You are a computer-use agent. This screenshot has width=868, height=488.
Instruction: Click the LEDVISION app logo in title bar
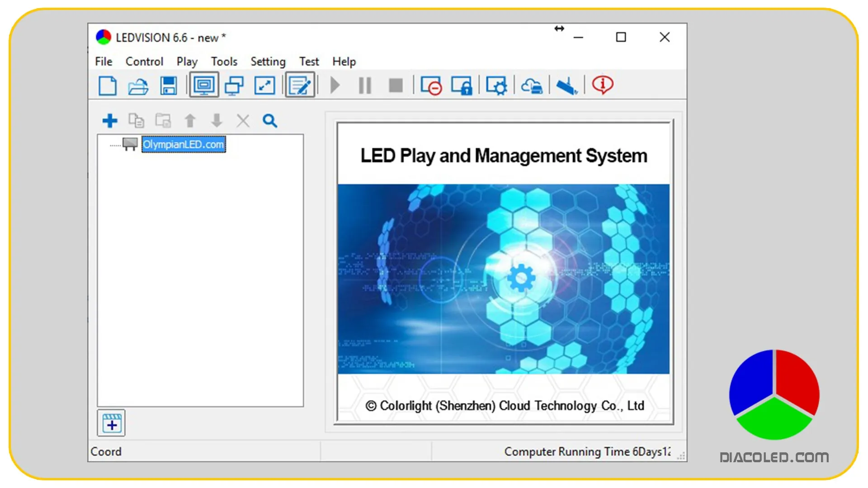(104, 37)
